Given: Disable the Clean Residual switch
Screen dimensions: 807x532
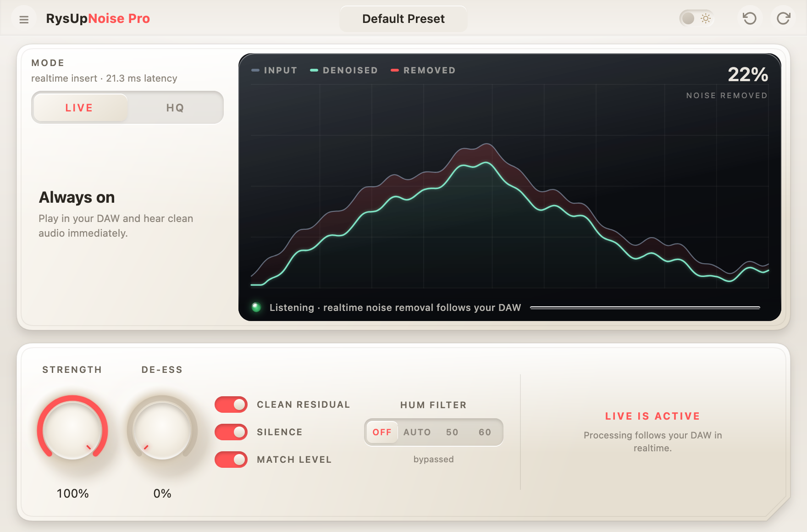Looking at the screenshot, I should click(x=231, y=405).
